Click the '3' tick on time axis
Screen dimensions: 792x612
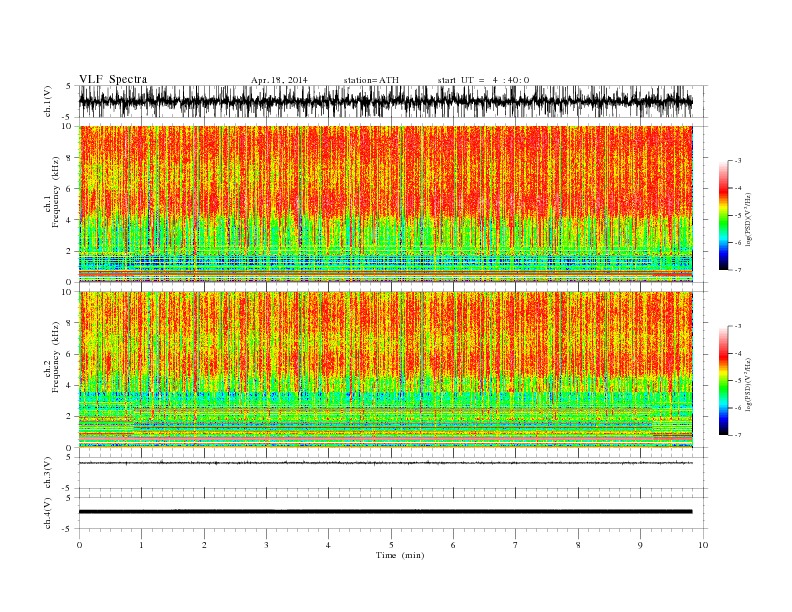tap(266, 545)
